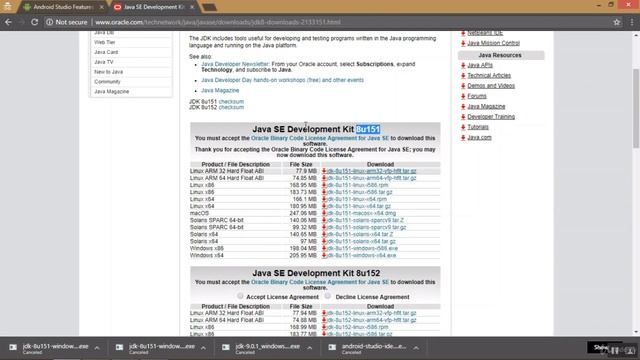Viewport: 640px width, 360px height.
Task: Open the Java Card sidebar item
Action: click(x=106, y=52)
